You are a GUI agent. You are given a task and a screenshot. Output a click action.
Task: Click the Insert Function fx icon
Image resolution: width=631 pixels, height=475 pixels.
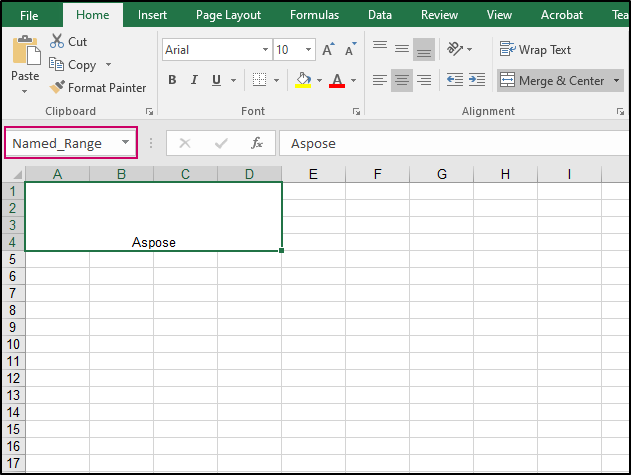coord(256,143)
